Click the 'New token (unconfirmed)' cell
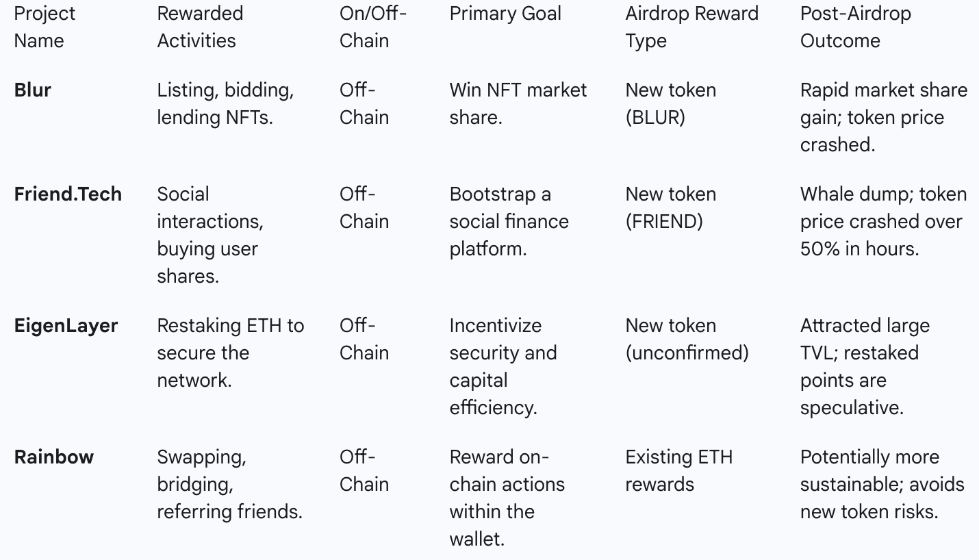979x560 pixels. (687, 340)
